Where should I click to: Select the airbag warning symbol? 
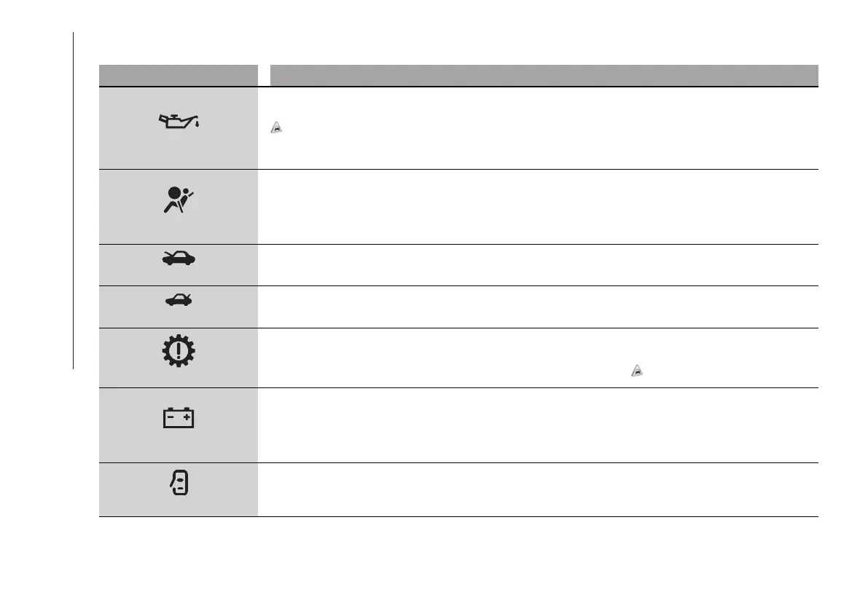[179, 199]
